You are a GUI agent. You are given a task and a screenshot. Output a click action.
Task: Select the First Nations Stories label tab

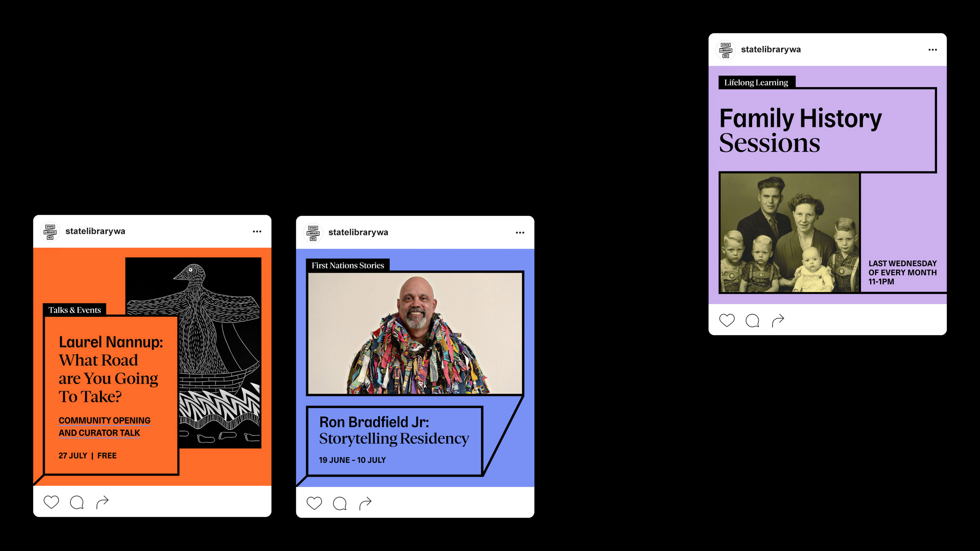tap(348, 265)
